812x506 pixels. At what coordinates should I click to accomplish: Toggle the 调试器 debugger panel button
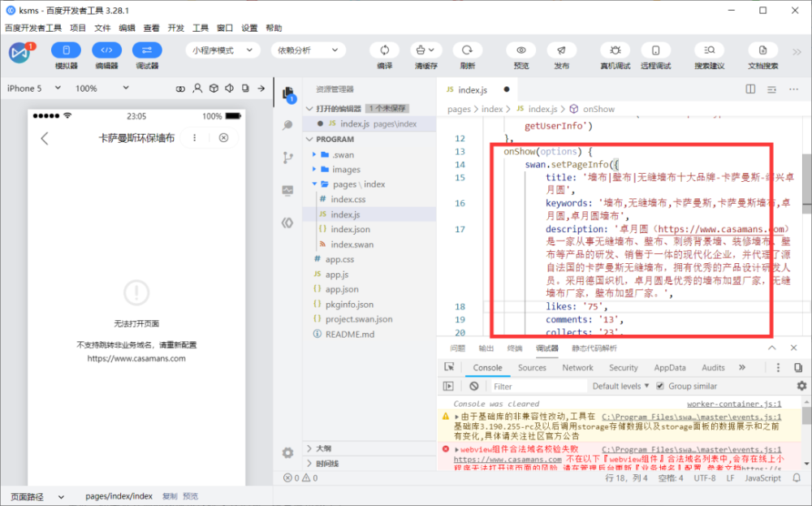tap(147, 50)
